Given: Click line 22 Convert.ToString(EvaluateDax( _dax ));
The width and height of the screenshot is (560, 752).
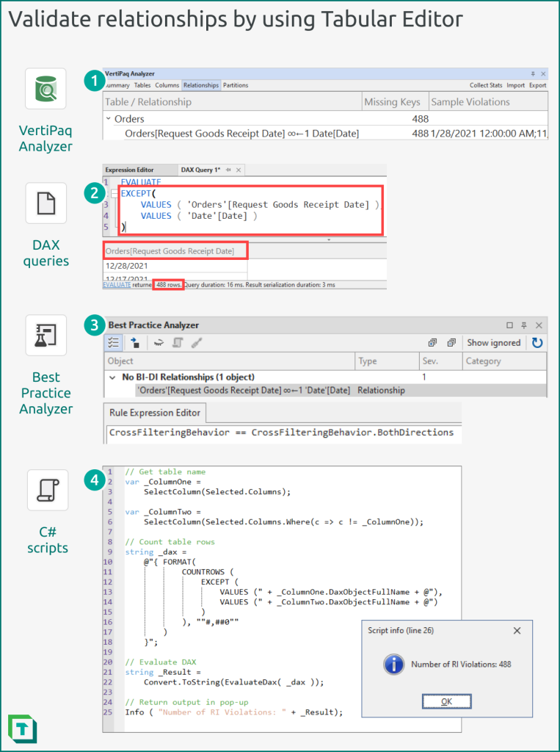Looking at the screenshot, I should pos(234,682).
